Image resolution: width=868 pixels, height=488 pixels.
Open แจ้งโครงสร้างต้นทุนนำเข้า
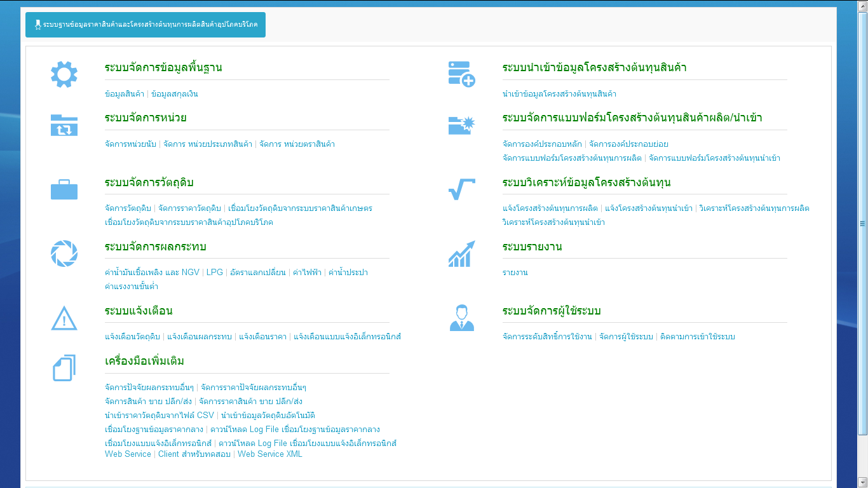649,208
